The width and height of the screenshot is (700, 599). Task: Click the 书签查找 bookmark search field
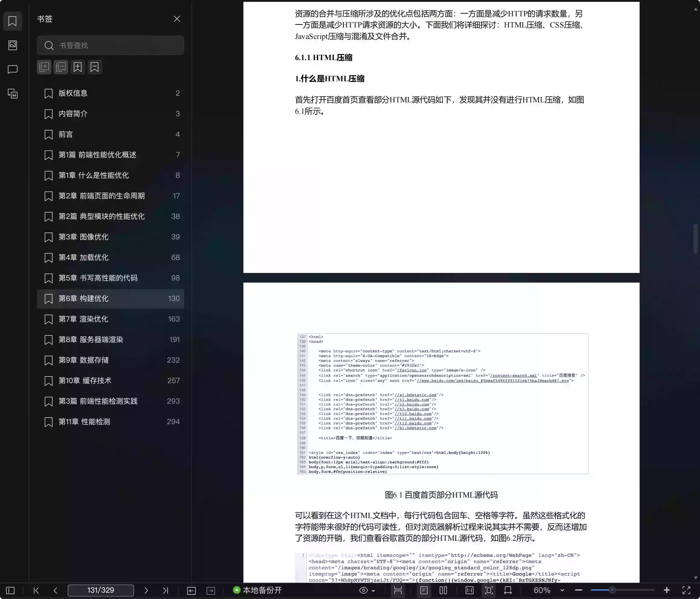click(x=111, y=45)
